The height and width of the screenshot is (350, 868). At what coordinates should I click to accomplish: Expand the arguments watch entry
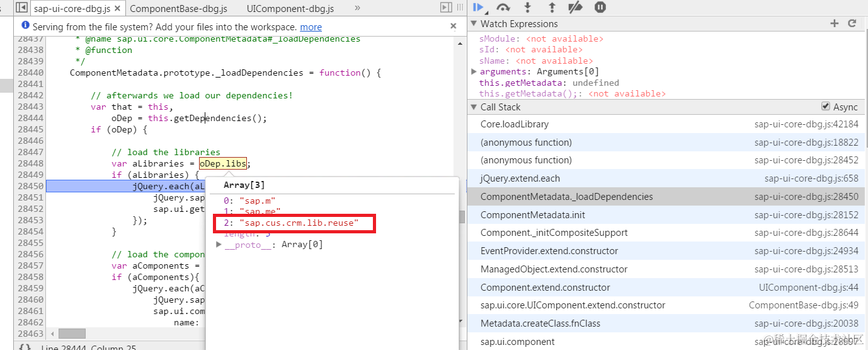coord(474,71)
